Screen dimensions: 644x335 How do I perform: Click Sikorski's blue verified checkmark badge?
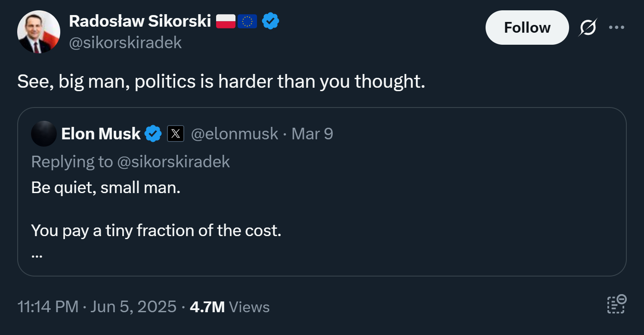271,21
